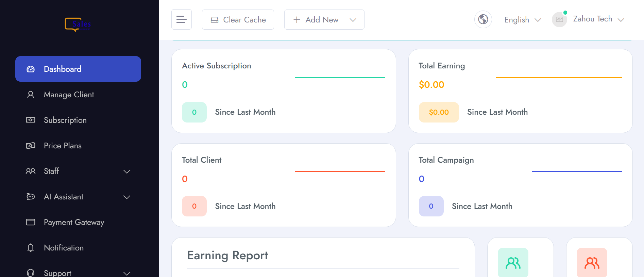Click the Payment Gateway wallet icon
The height and width of the screenshot is (277, 644).
pyautogui.click(x=31, y=222)
